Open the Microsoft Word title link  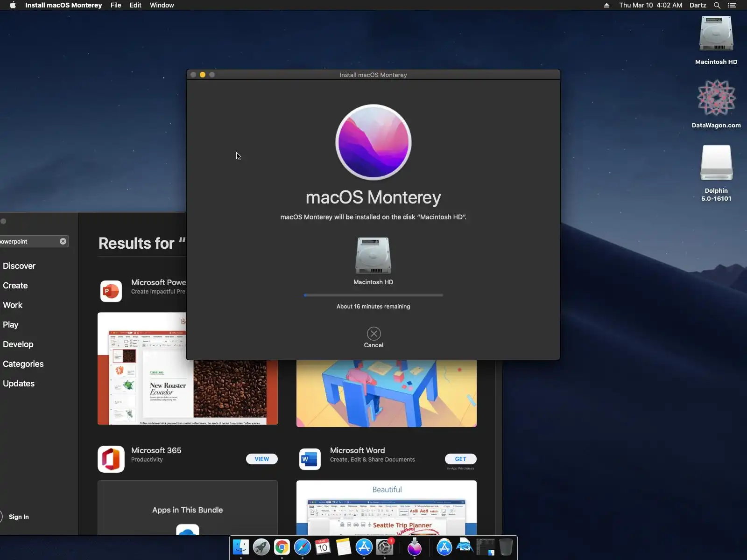[358, 450]
